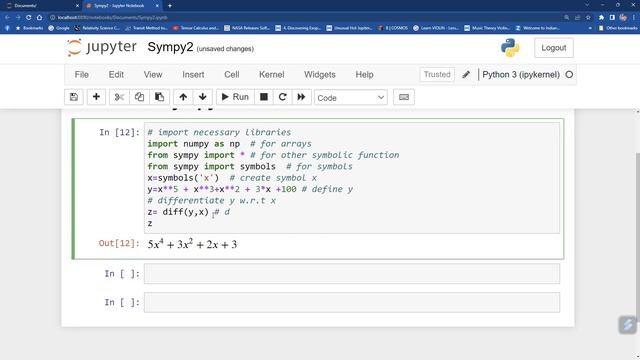This screenshot has height=360, width=640.
Task: Open the Help menu
Action: [364, 75]
